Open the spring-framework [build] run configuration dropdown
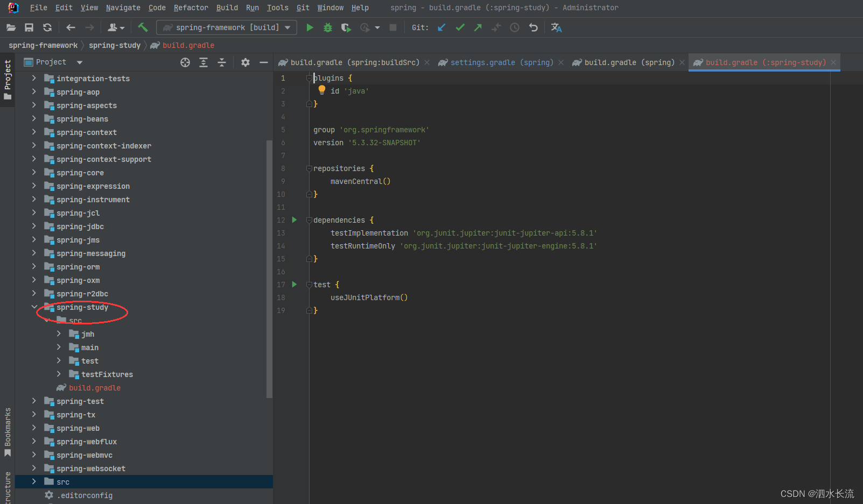 click(227, 27)
